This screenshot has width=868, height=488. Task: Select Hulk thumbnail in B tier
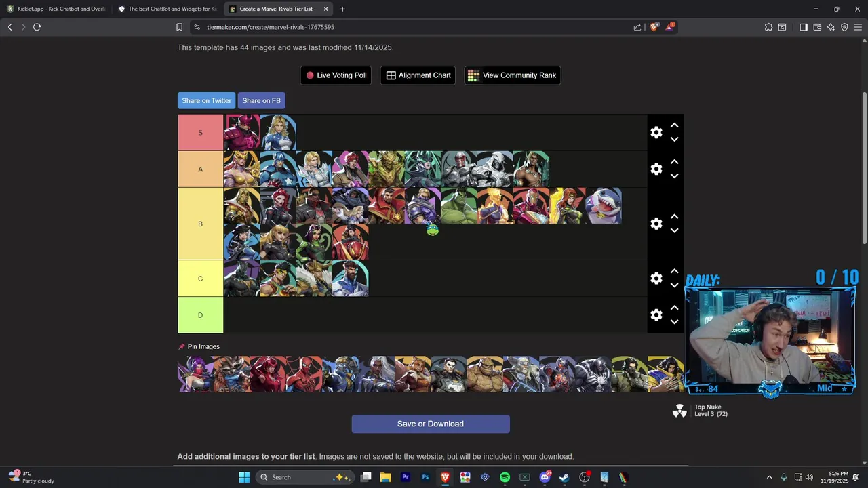(x=459, y=205)
